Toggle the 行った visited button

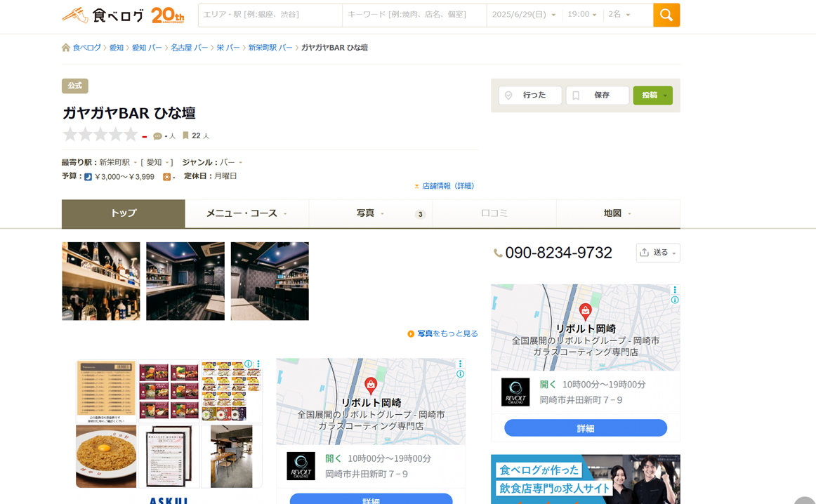pos(529,95)
